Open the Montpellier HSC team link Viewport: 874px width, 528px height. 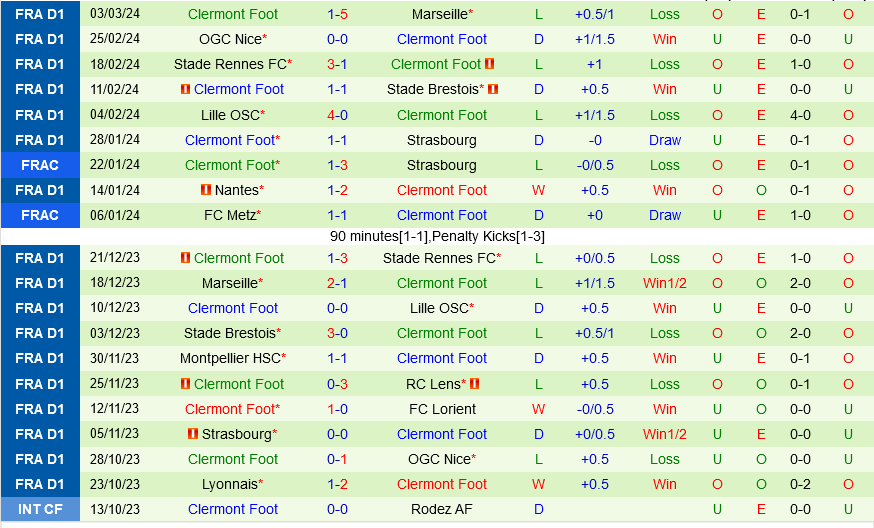pyautogui.click(x=229, y=358)
